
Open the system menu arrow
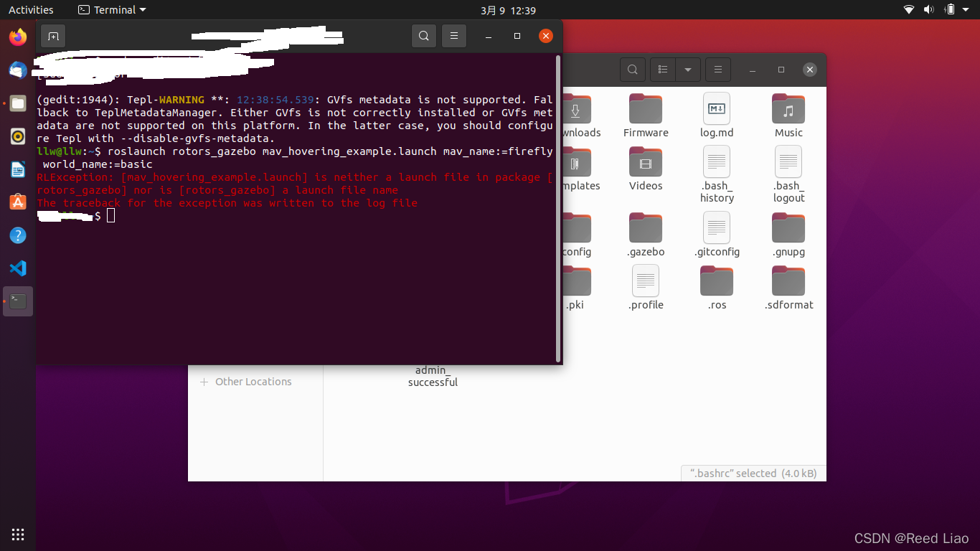(967, 10)
